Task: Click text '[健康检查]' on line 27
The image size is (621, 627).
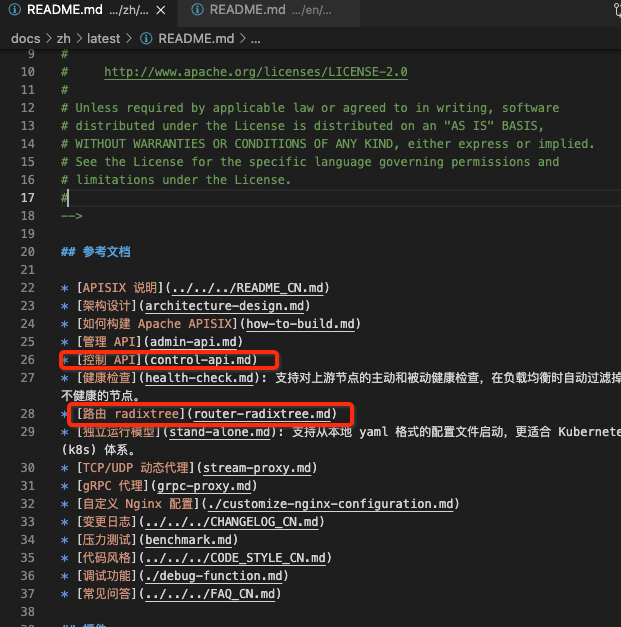Action: coord(107,378)
